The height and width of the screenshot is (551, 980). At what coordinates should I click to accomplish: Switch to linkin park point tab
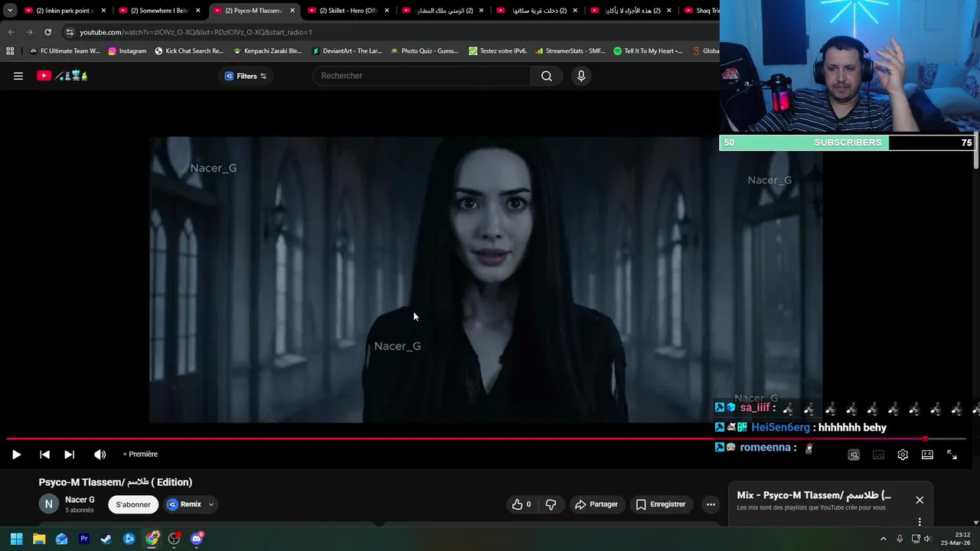pos(65,11)
